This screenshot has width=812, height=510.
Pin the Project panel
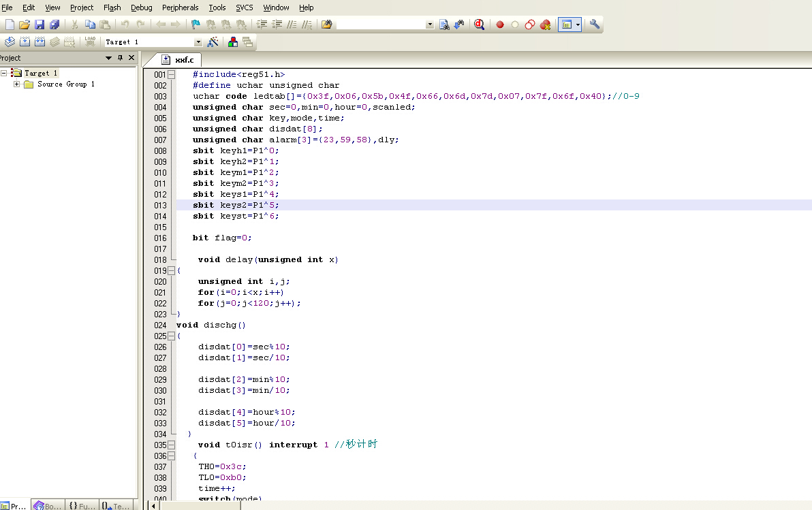[120, 58]
